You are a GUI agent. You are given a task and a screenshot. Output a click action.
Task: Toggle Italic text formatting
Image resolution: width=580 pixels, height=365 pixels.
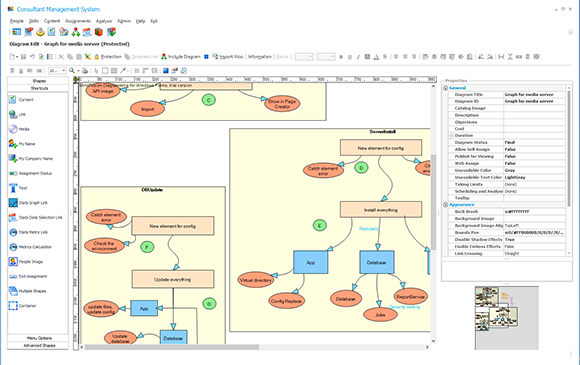click(x=358, y=57)
